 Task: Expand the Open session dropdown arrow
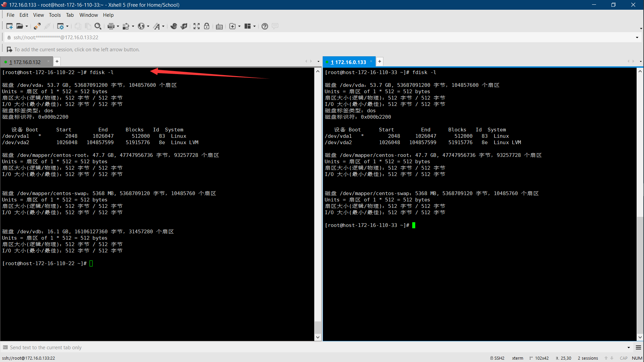(26, 26)
